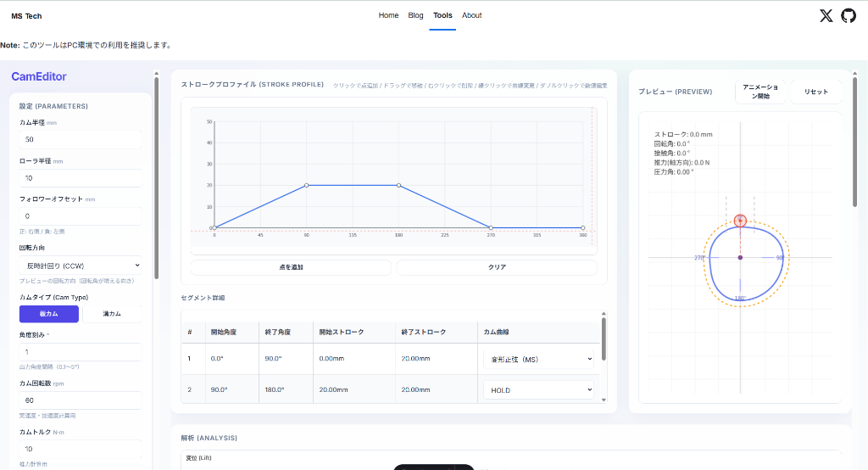Click the stroke profile point at 270 degrees
Image resolution: width=868 pixels, height=470 pixels.
(x=491, y=227)
